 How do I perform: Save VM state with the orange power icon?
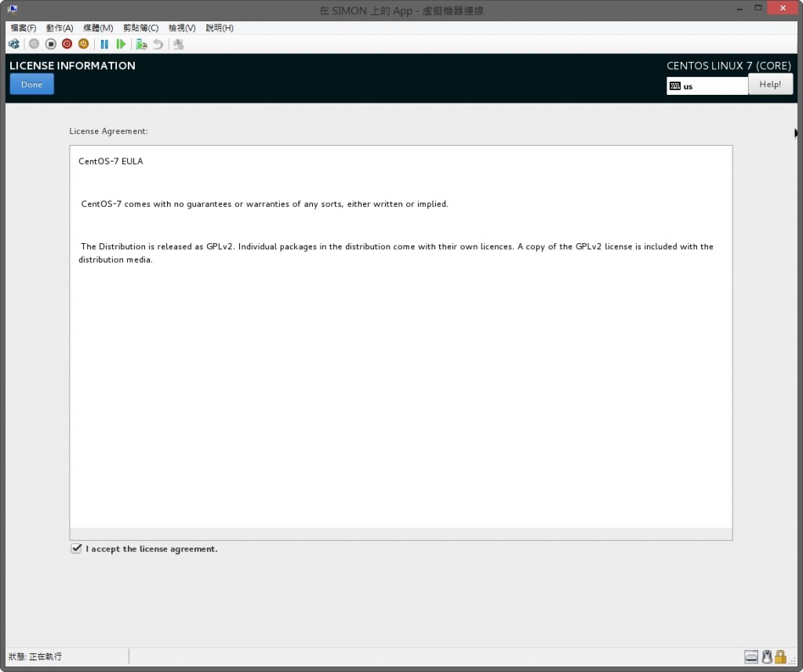83,44
